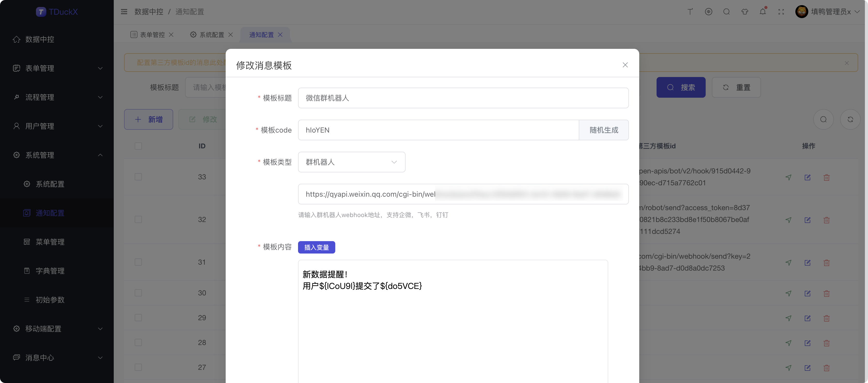Check the checkbox for row 30
This screenshot has height=383, width=868.
(138, 293)
